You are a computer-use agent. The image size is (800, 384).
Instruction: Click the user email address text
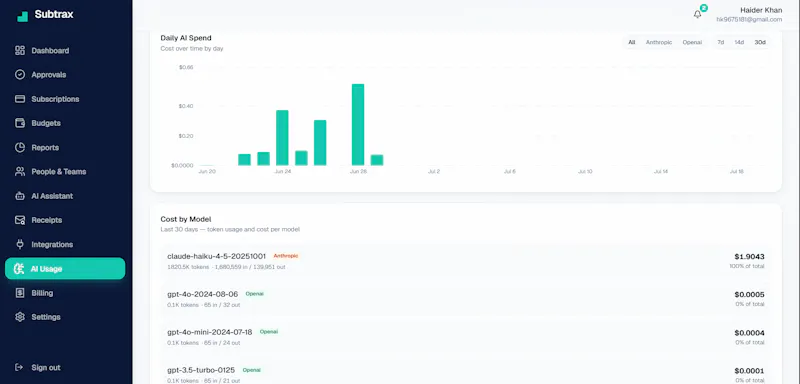point(749,19)
